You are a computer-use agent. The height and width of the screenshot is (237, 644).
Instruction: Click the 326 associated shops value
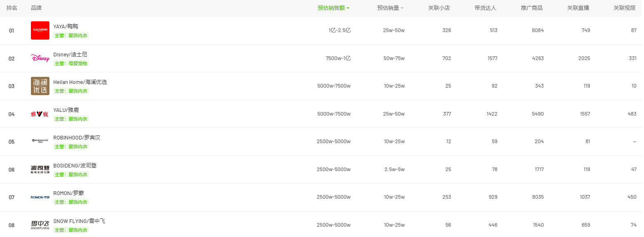click(447, 30)
